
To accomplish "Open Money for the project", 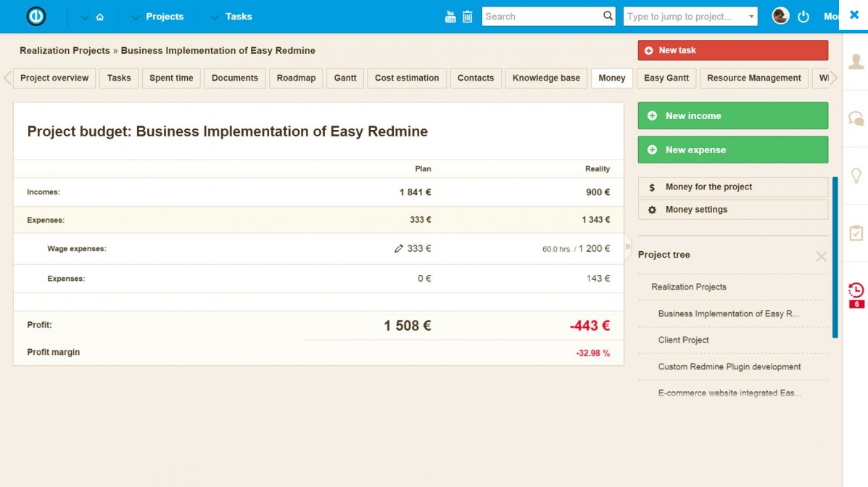I will 733,187.
